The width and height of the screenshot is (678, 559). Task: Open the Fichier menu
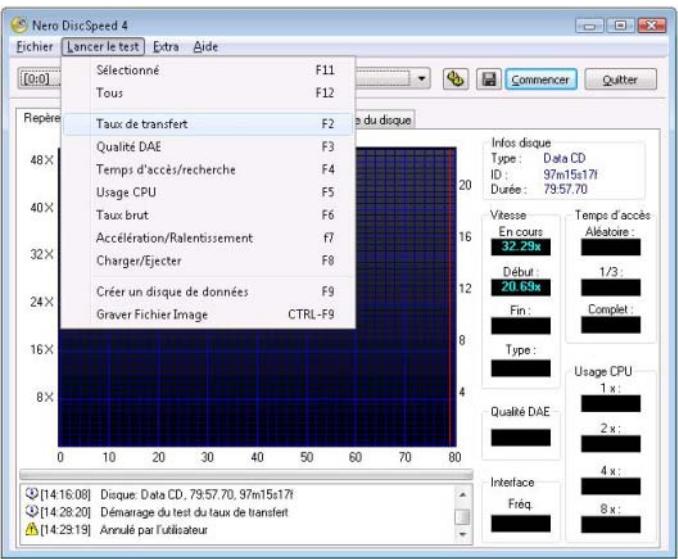(x=34, y=46)
